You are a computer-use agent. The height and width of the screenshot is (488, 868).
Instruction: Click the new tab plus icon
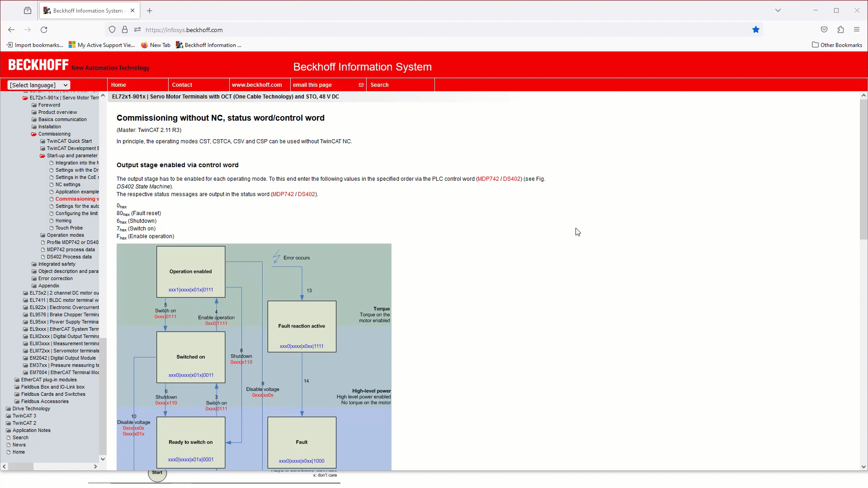[x=149, y=10]
